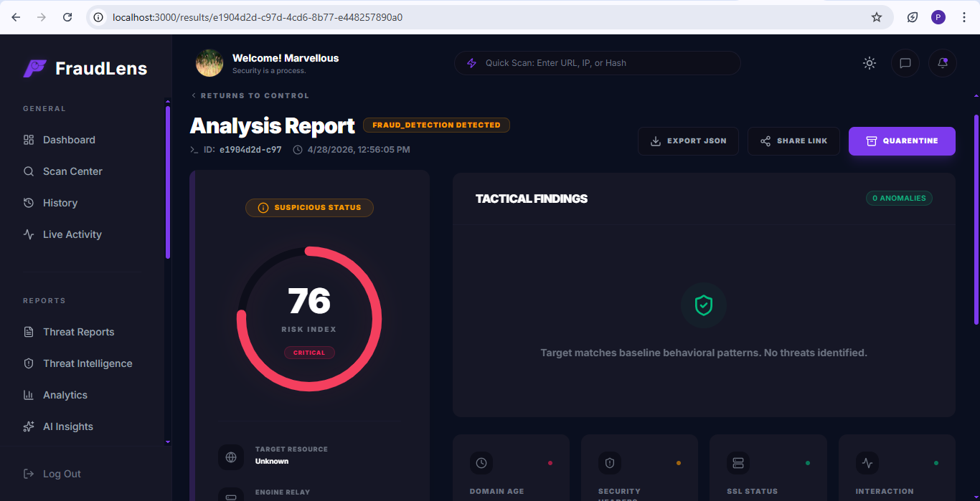The image size is (980, 501).
Task: Click the browser back arrow
Action: pos(16,17)
